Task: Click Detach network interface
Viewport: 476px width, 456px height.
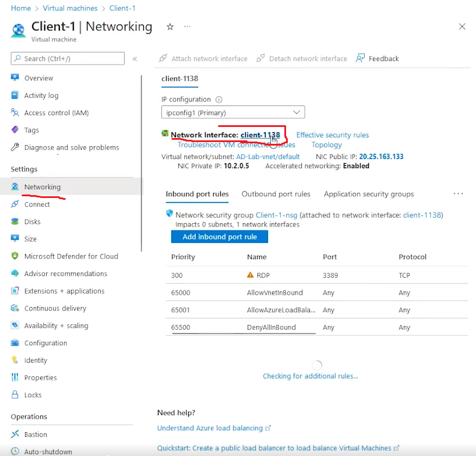Action: click(x=301, y=59)
